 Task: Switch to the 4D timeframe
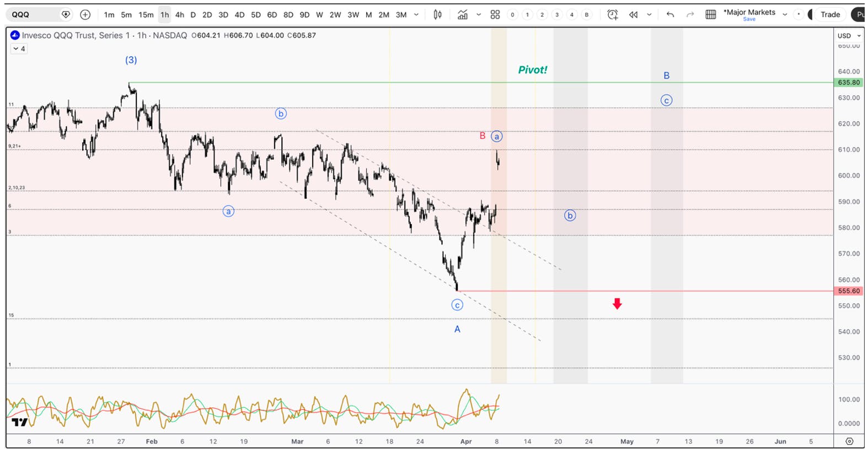point(239,15)
